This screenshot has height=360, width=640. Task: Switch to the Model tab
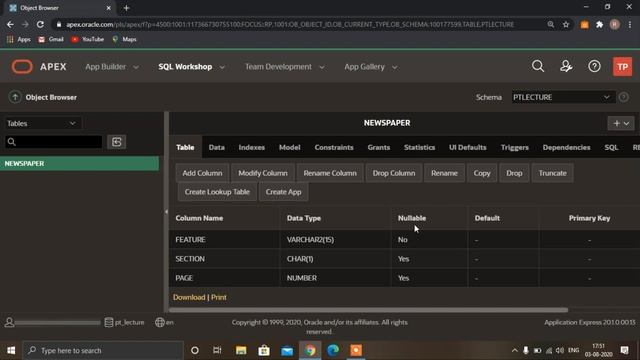point(289,147)
